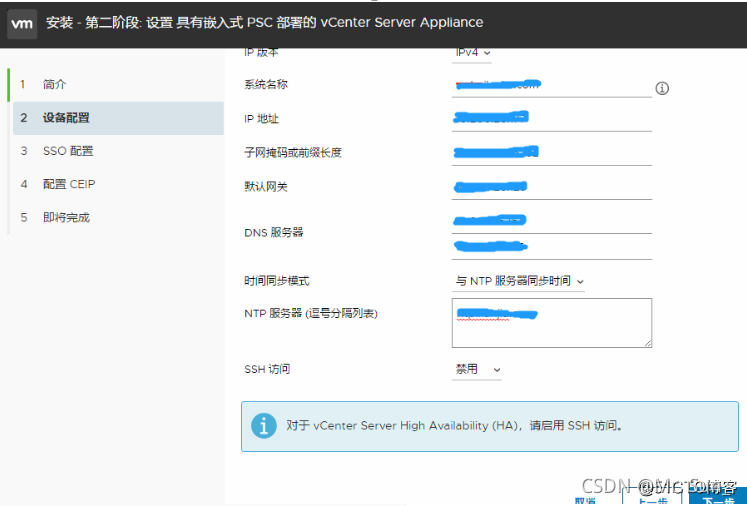747x506 pixels.
Task: Click the NTP servers text area
Action: (x=552, y=323)
